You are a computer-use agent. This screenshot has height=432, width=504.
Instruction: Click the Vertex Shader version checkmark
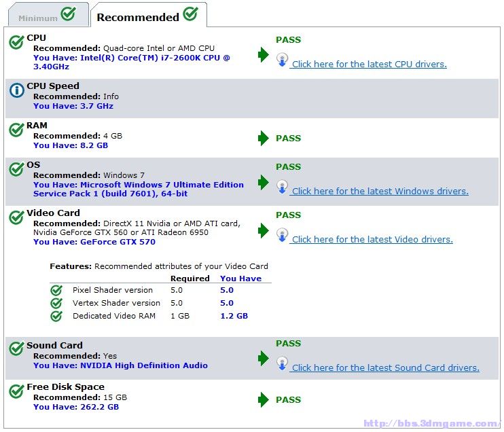pos(56,303)
